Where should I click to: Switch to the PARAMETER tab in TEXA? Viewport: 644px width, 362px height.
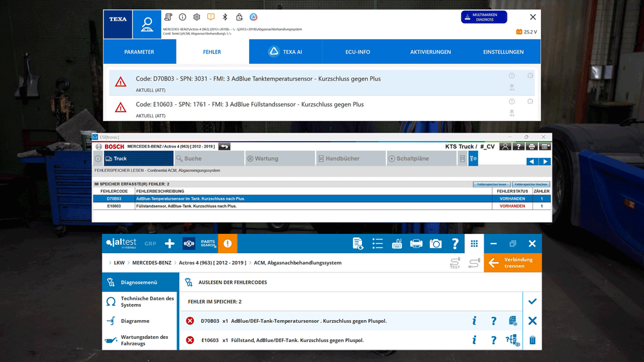[139, 52]
